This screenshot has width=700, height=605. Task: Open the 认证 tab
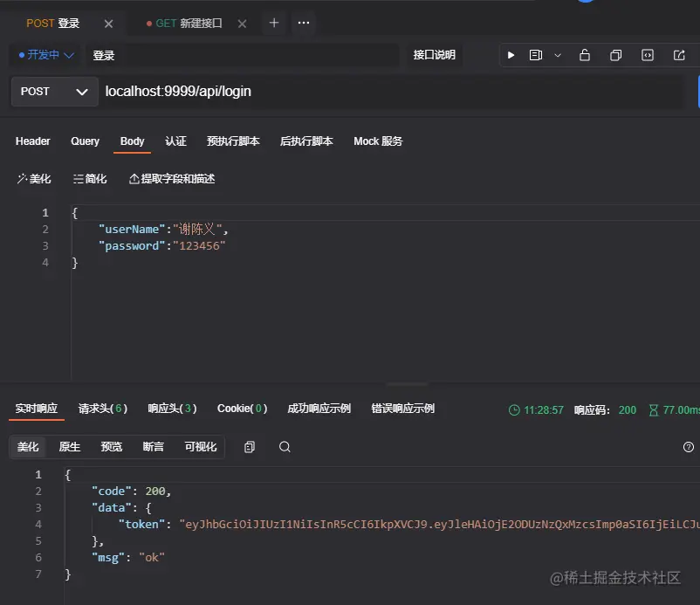pyautogui.click(x=175, y=141)
